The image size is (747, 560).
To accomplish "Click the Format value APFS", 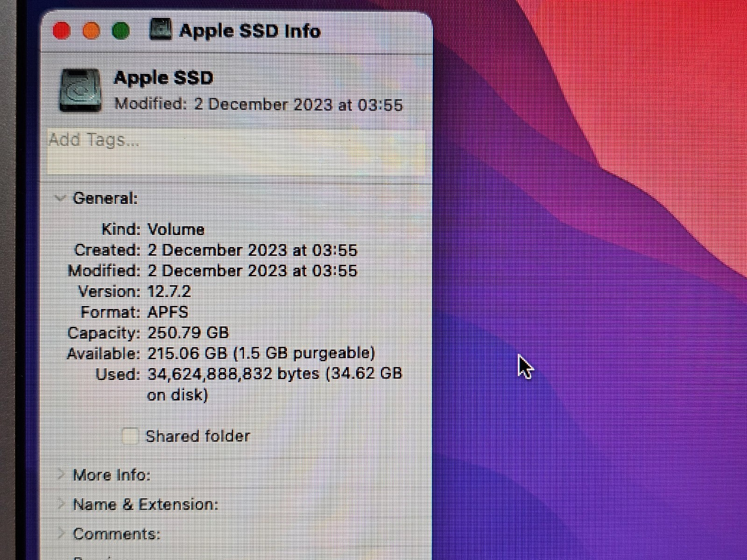I will tap(168, 312).
